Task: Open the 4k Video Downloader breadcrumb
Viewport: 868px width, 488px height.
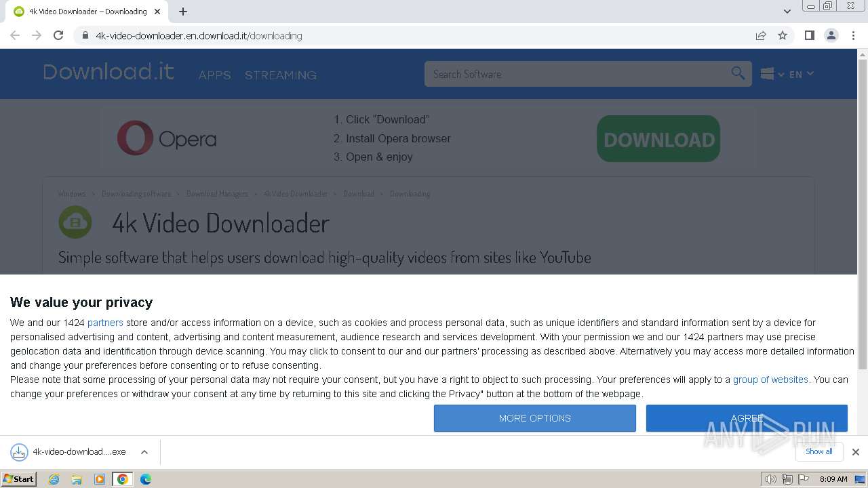Action: click(x=296, y=194)
